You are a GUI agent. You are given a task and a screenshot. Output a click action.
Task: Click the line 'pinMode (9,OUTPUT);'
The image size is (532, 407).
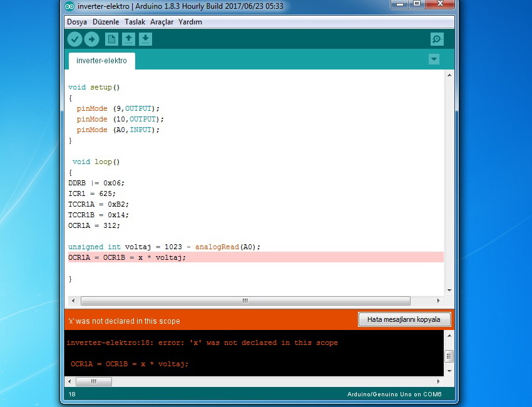point(118,108)
